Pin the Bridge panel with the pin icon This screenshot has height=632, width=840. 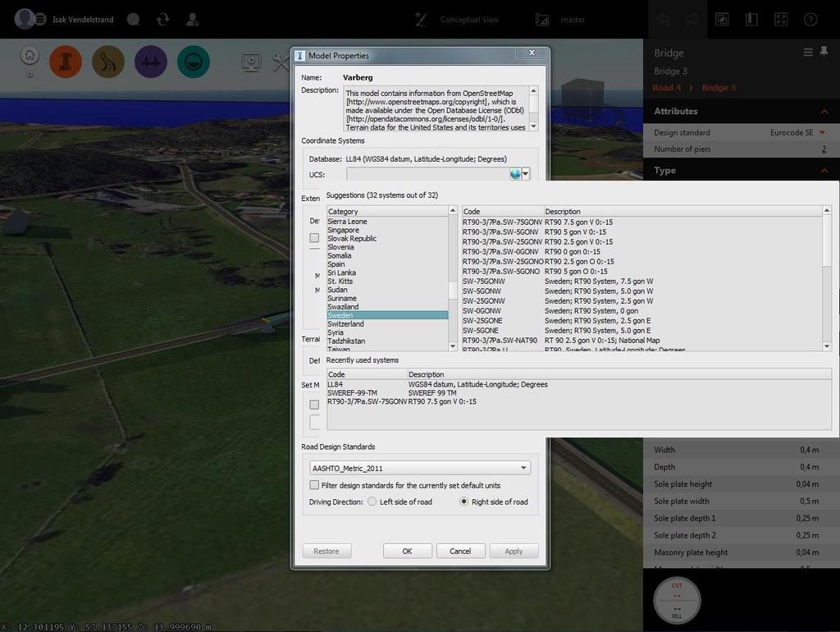(x=824, y=52)
